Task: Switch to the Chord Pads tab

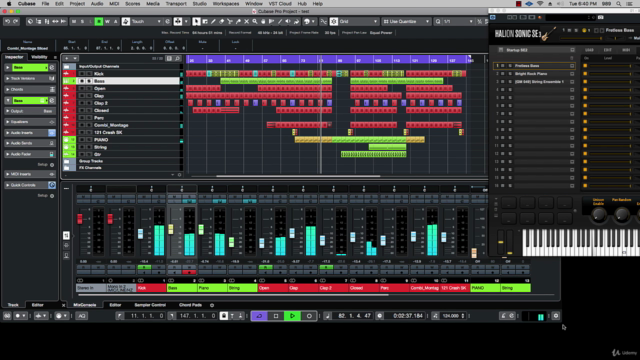Action: pyautogui.click(x=190, y=305)
